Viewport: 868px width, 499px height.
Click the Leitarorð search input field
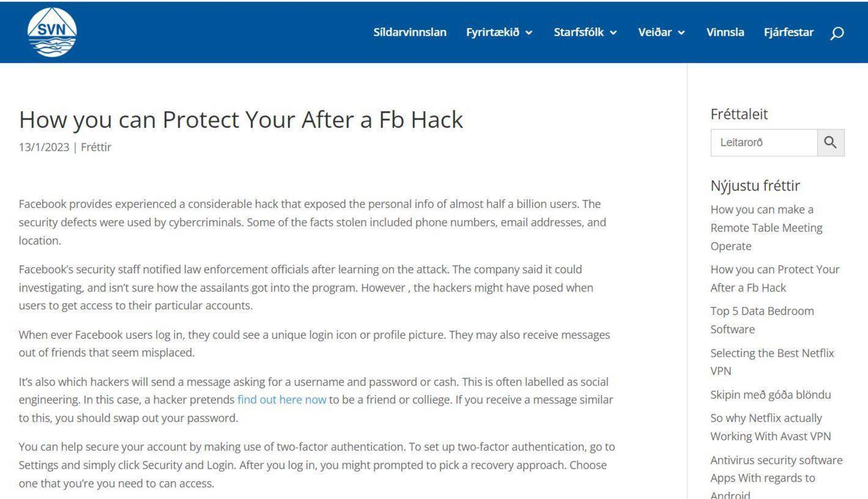pos(764,142)
